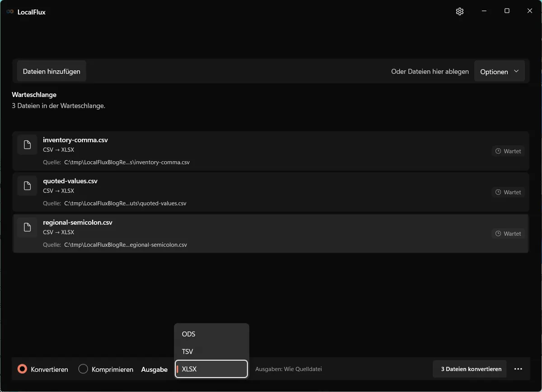Open the settings gear icon
This screenshot has width=542, height=392.
click(460, 12)
